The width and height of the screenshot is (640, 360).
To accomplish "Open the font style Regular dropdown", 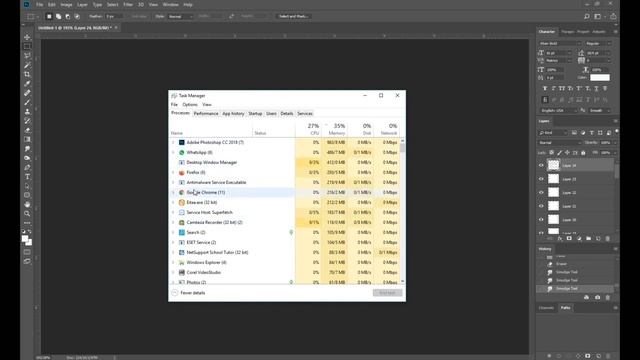I will (598, 43).
